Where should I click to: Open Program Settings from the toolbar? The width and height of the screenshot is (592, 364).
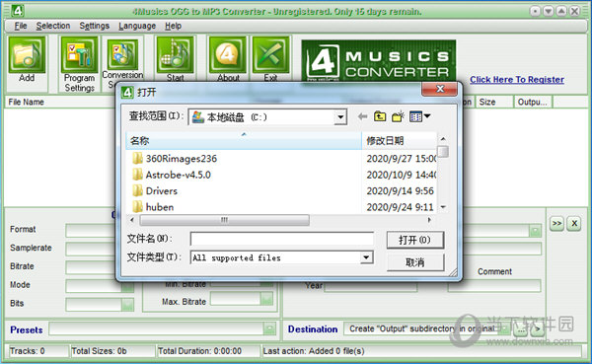pyautogui.click(x=79, y=55)
